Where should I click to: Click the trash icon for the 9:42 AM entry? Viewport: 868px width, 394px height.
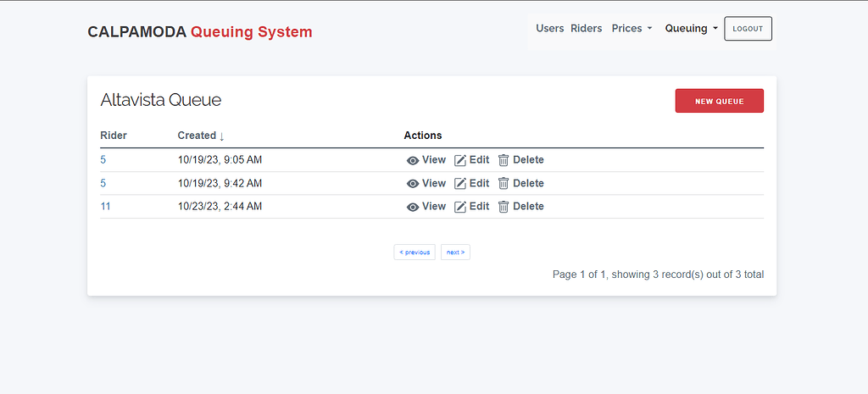pos(504,184)
